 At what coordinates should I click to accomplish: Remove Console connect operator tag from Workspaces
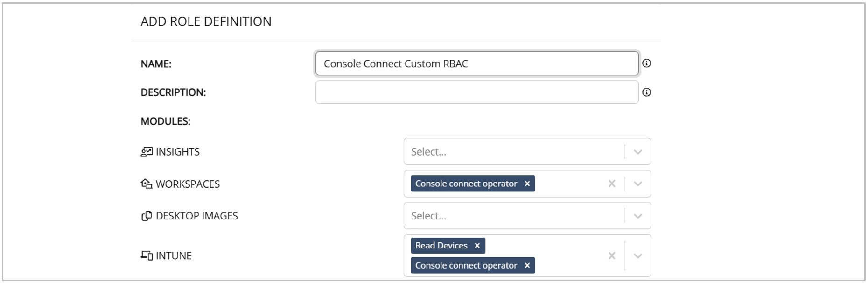[527, 184]
